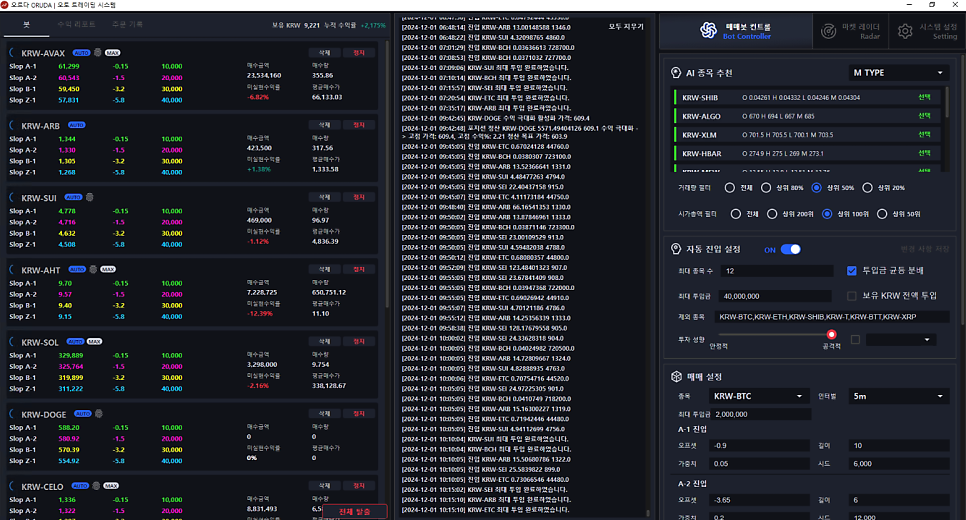Click 삭제 button for KRW-AVAX
Viewport: 966px width, 520px height.
[x=325, y=53]
